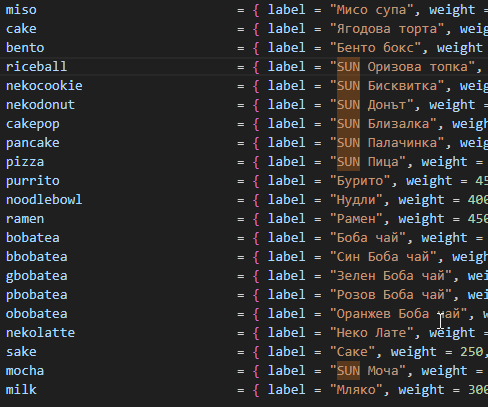Click the text "Близалка"

[398, 124]
